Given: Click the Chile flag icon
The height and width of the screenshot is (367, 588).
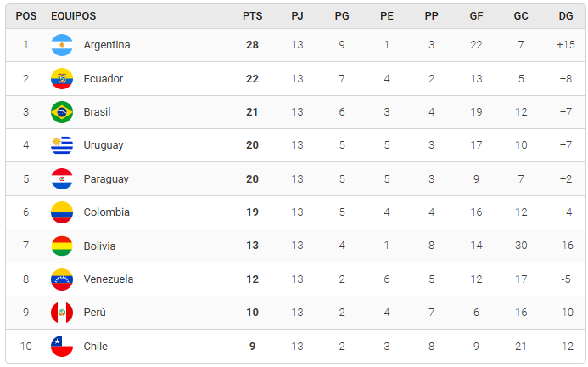Looking at the screenshot, I should pos(62,347).
